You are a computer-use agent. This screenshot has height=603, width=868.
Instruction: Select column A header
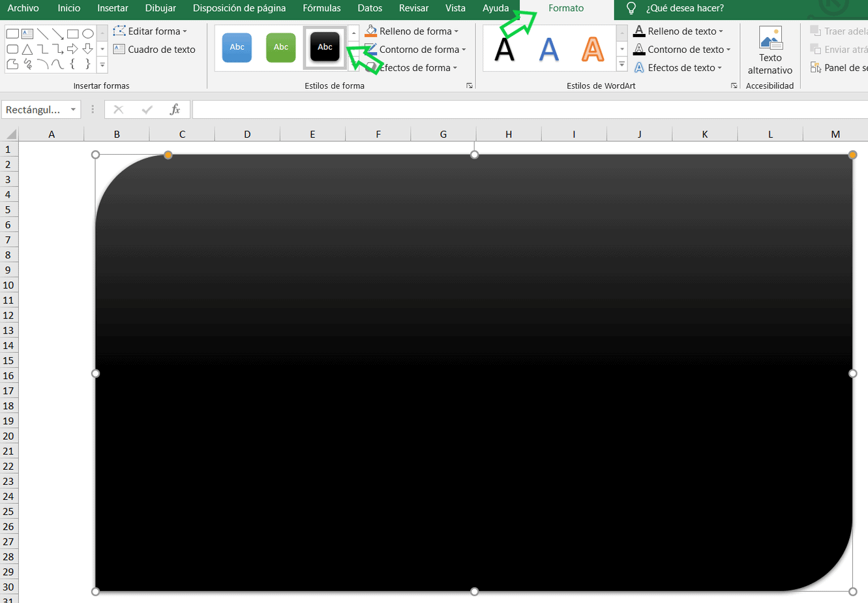tap(52, 134)
